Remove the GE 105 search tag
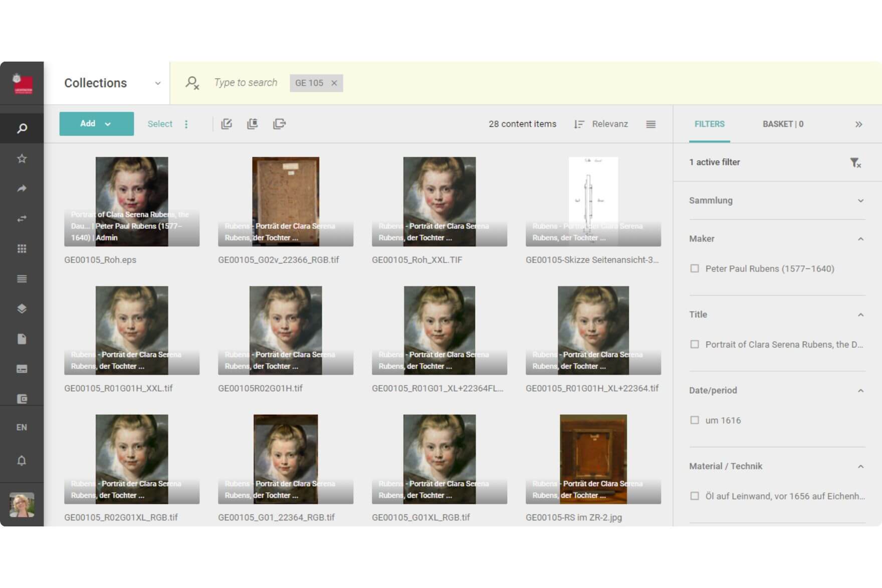The height and width of the screenshot is (588, 882). 334,83
